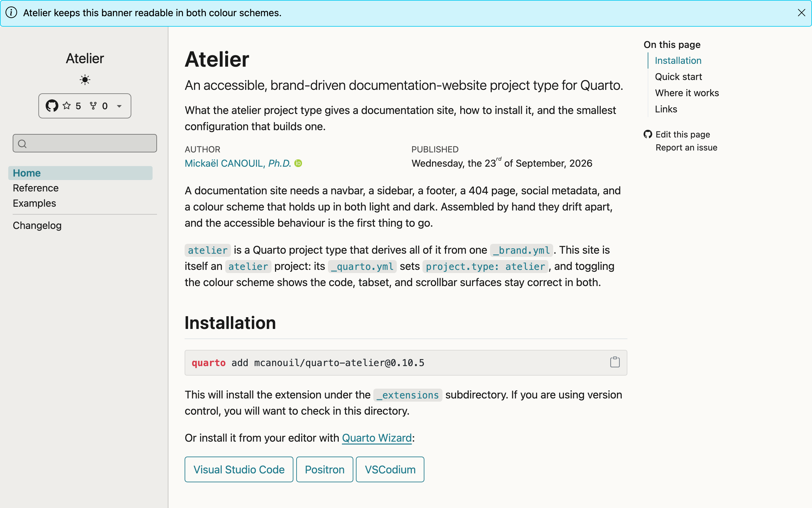The width and height of the screenshot is (812, 508).
Task: Copy the quarto add command to clipboard
Action: pyautogui.click(x=615, y=362)
